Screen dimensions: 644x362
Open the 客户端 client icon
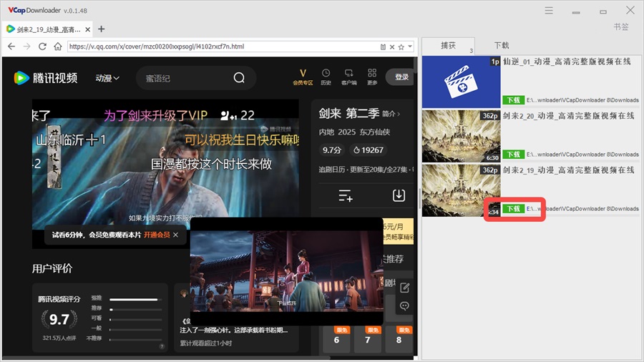348,77
